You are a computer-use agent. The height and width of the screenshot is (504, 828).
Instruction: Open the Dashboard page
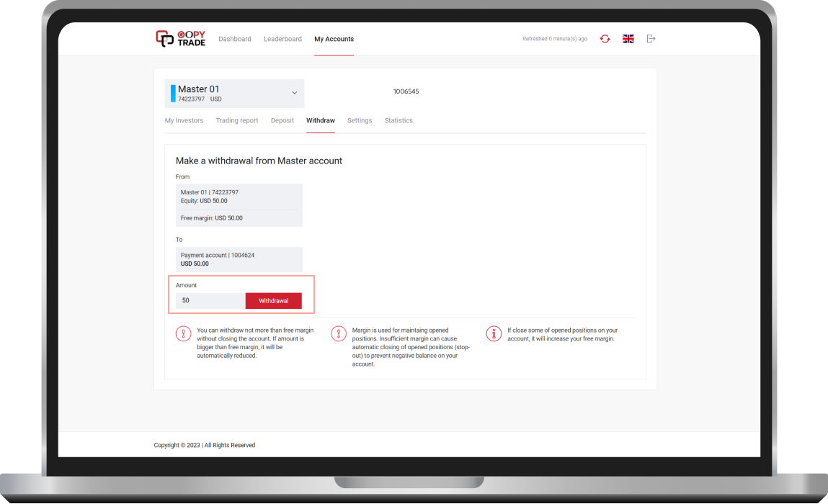tap(235, 39)
